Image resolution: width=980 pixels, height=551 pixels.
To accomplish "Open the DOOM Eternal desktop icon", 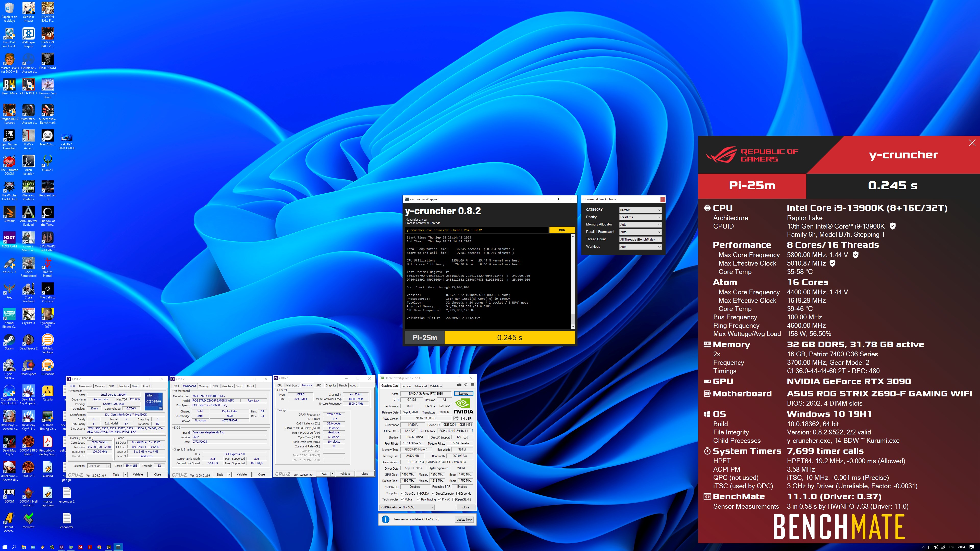I will pyautogui.click(x=47, y=267).
